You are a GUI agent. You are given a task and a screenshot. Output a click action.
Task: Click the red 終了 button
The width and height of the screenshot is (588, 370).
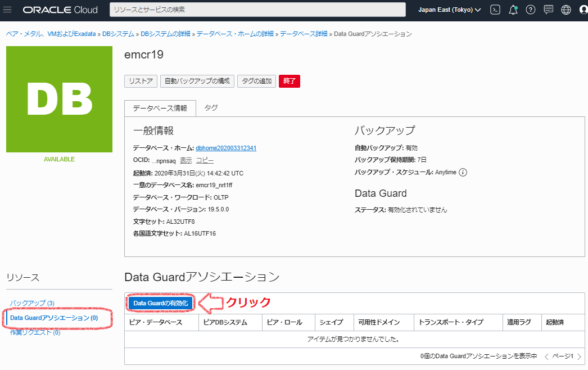290,81
